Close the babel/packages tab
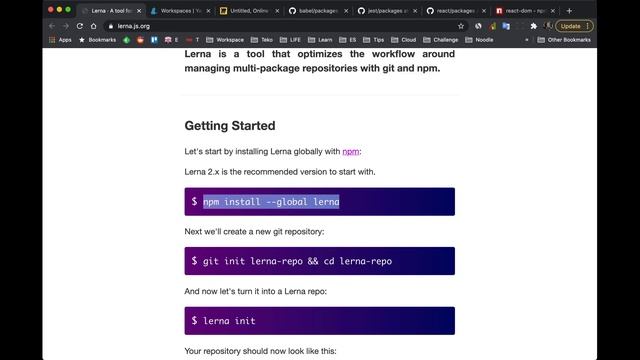Screen dimensions: 640x360 [346, 11]
